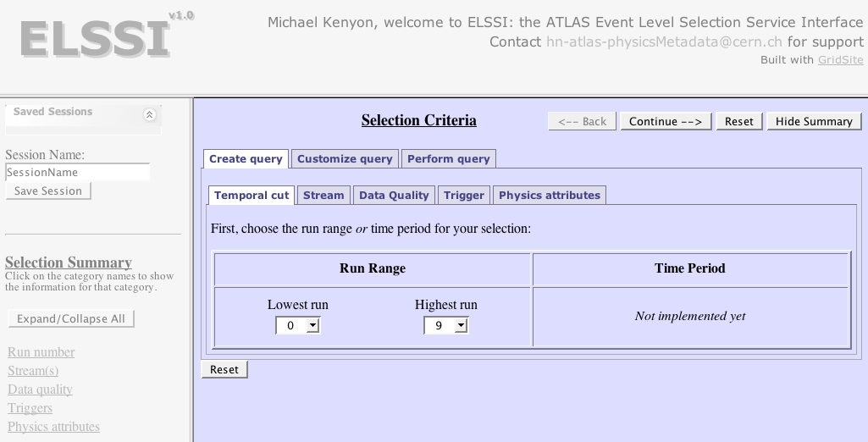Click the Session Name text field

click(x=77, y=173)
